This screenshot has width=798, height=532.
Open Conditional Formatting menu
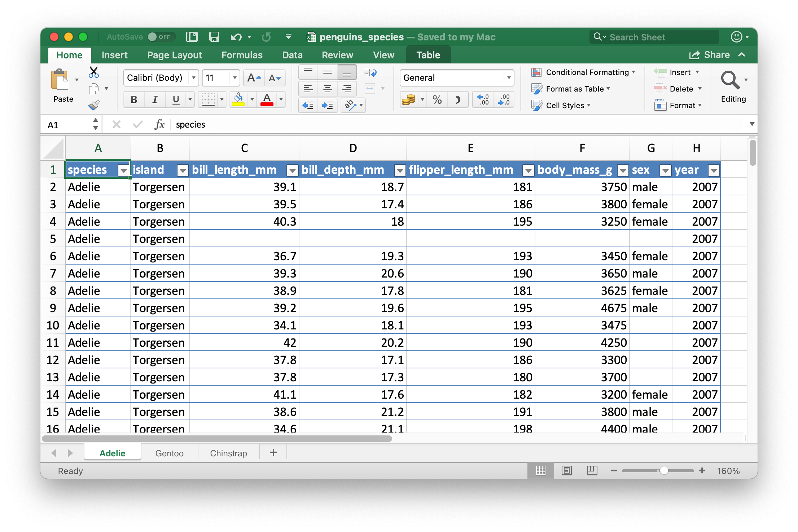click(587, 72)
